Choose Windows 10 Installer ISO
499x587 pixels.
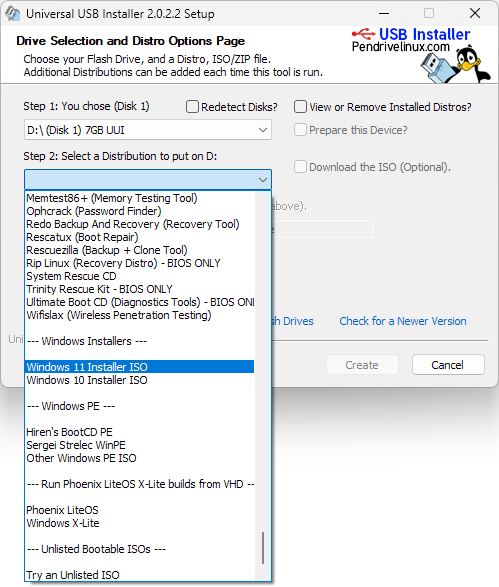point(139,380)
